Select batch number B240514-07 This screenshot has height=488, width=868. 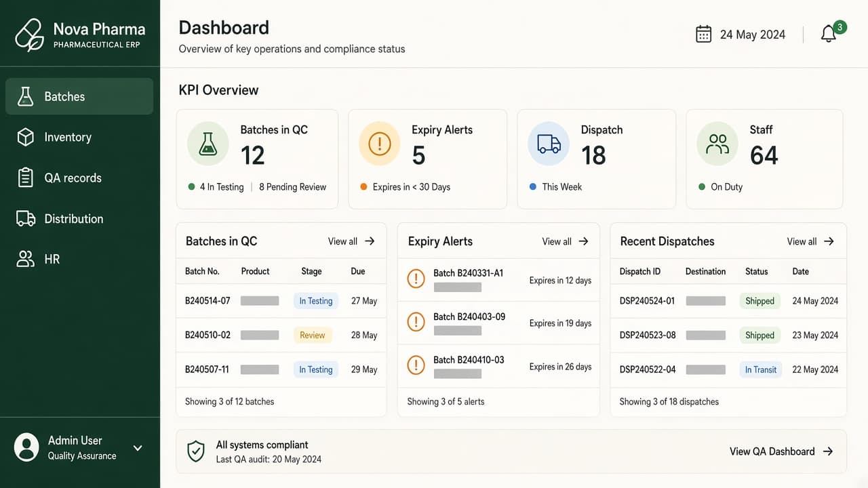coord(208,301)
